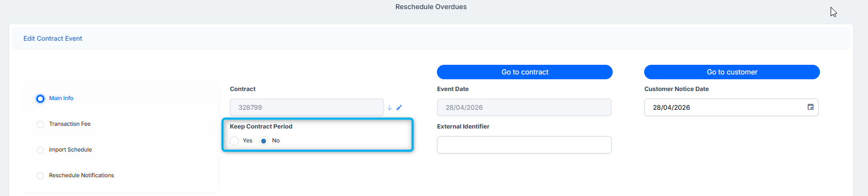Click the disabled Event Date field
Image resolution: width=868 pixels, height=196 pixels.
524,107
